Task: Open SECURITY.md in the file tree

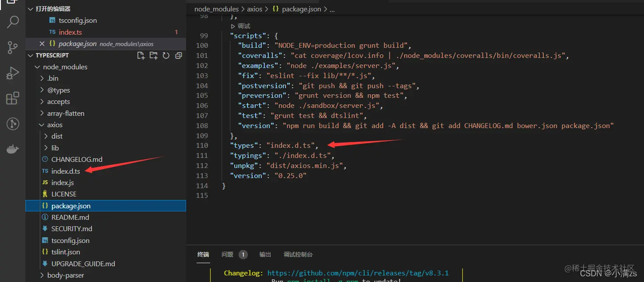Action: click(x=72, y=228)
